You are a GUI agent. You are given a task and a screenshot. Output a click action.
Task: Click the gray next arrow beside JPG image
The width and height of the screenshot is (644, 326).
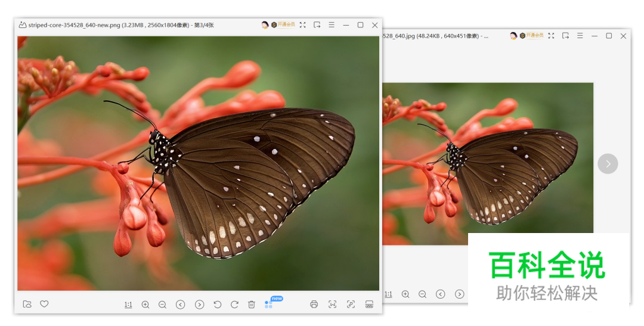608,163
